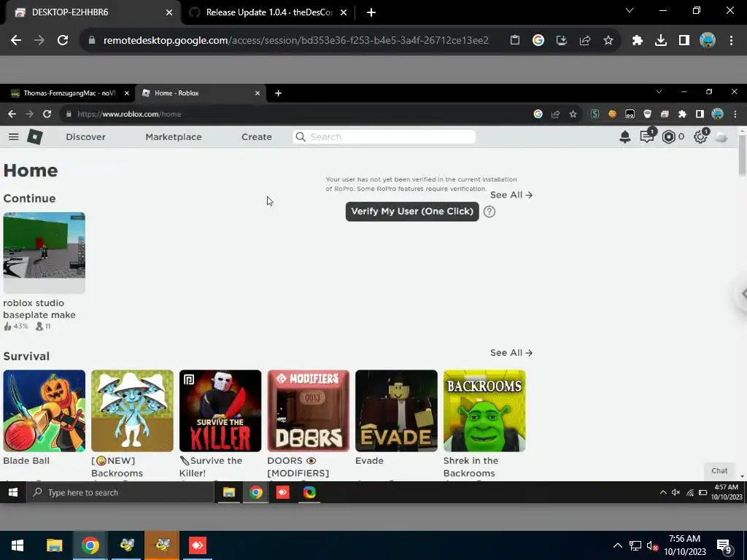Open the Marketplace menu item
Image resolution: width=747 pixels, height=560 pixels.
(174, 137)
